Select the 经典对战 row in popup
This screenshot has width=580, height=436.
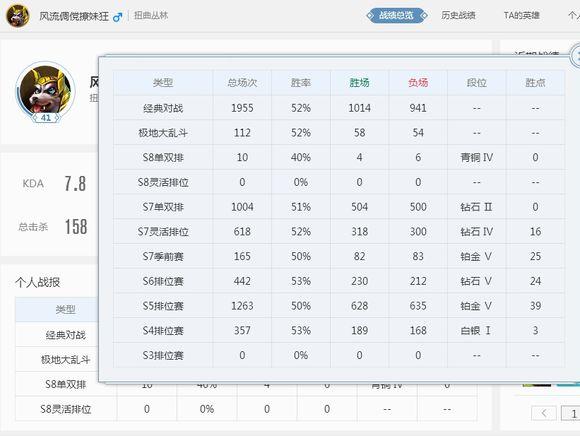click(x=339, y=108)
